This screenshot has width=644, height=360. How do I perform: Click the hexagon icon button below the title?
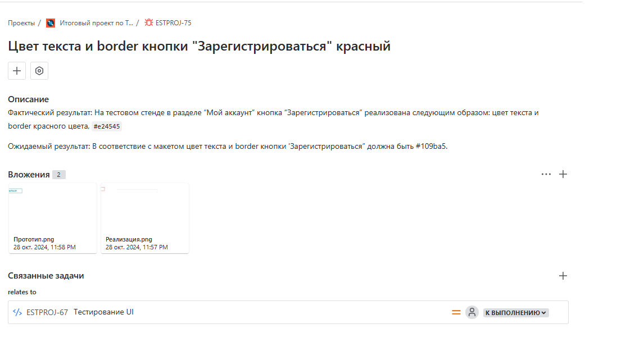click(39, 71)
